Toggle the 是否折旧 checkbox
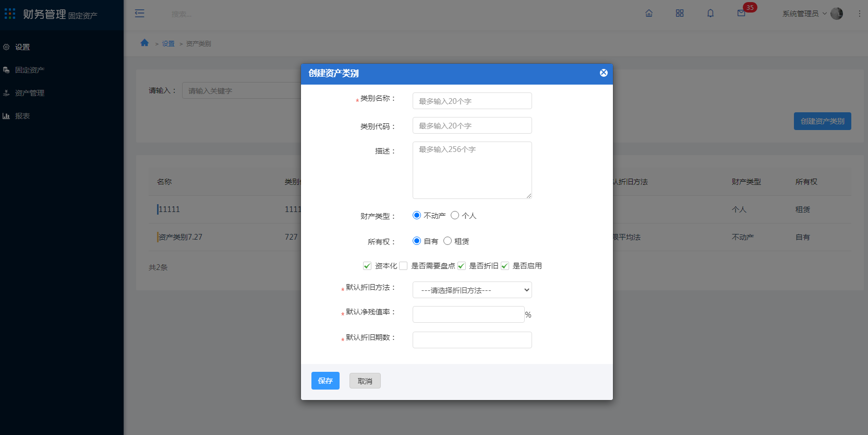 pyautogui.click(x=461, y=266)
